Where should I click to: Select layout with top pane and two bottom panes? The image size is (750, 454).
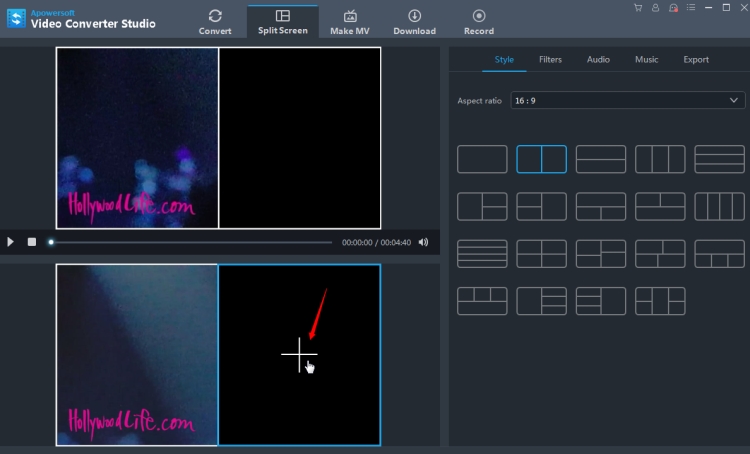[x=601, y=207]
